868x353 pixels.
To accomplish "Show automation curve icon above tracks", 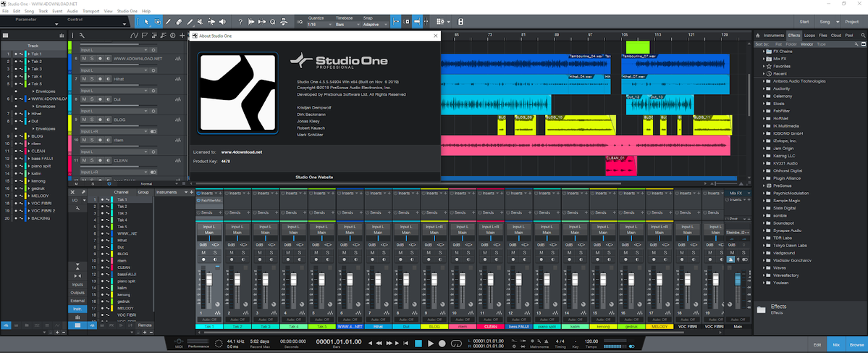I will click(134, 36).
